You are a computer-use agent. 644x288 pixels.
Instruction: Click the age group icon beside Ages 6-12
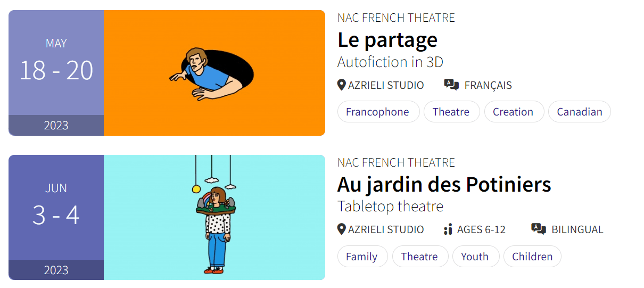[x=448, y=229]
